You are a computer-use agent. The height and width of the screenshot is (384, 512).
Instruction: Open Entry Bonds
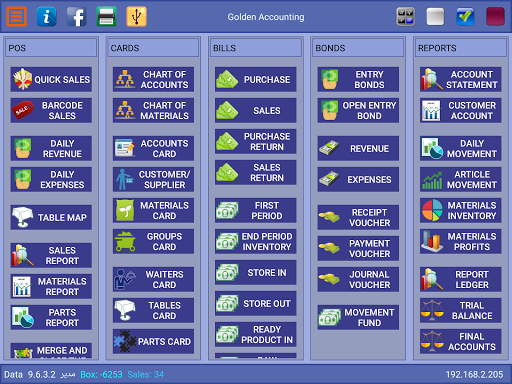pos(358,79)
